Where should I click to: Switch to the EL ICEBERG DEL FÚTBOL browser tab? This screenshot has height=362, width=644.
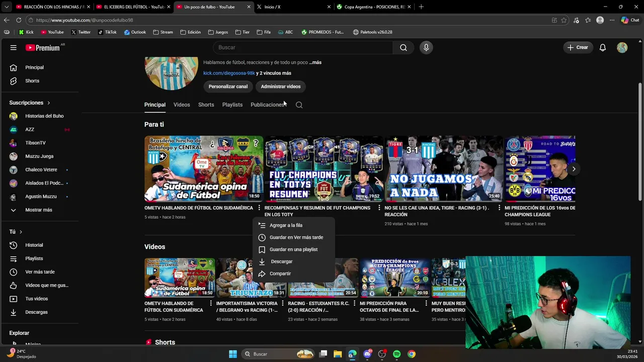(x=133, y=7)
